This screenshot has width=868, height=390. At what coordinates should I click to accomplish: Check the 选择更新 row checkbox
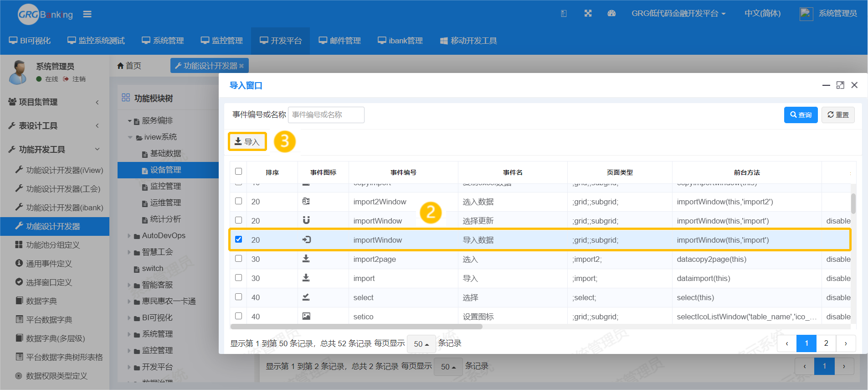(x=238, y=220)
